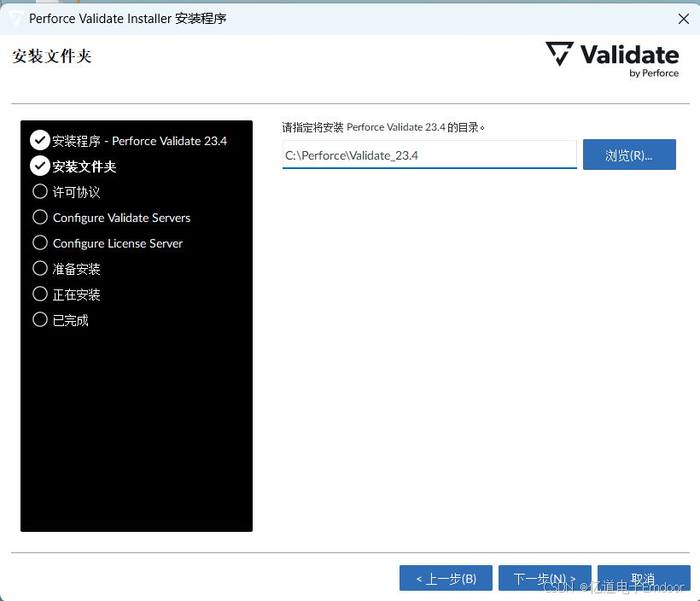Click the checkmark beside 安装程序 - Perforce Validate 23.4
Screen dimensions: 700x601
point(39,140)
